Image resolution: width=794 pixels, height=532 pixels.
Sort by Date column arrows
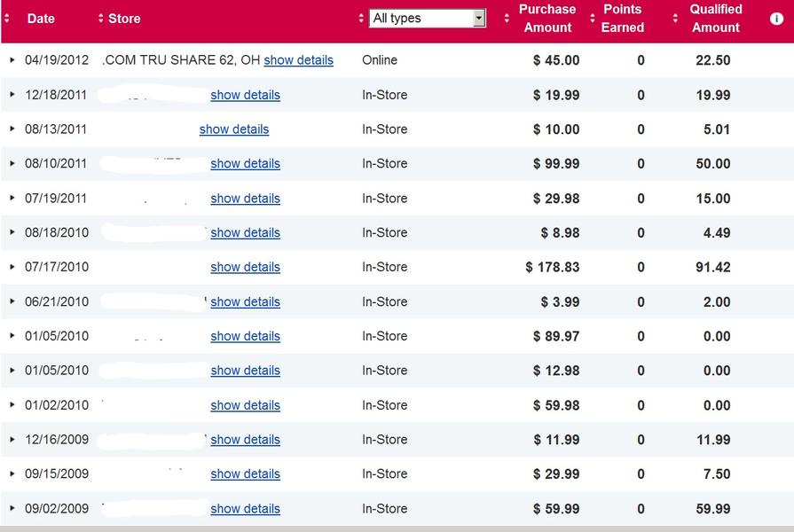(x=6, y=19)
